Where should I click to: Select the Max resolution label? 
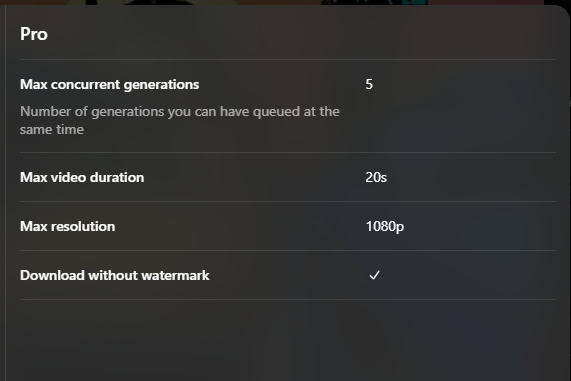[x=67, y=226]
